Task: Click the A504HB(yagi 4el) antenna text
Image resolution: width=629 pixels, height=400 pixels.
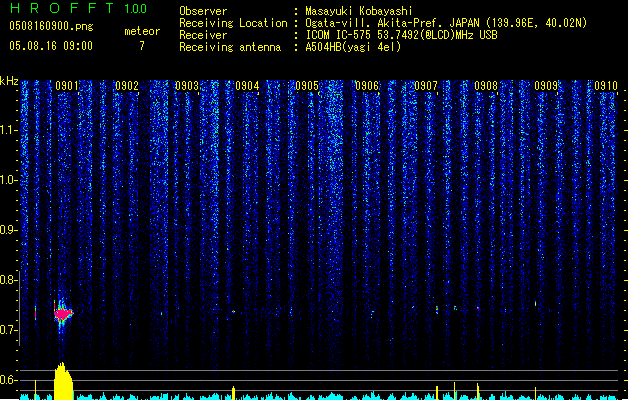Action: 353,47
